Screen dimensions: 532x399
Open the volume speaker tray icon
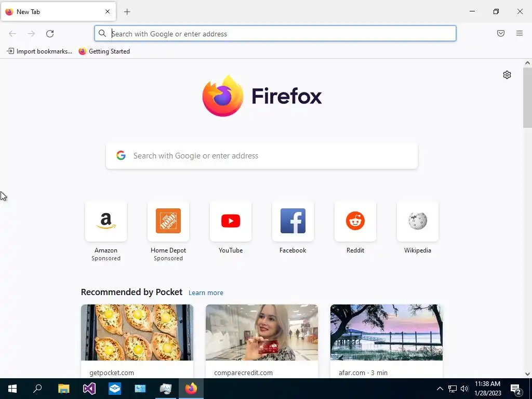pyautogui.click(x=464, y=389)
